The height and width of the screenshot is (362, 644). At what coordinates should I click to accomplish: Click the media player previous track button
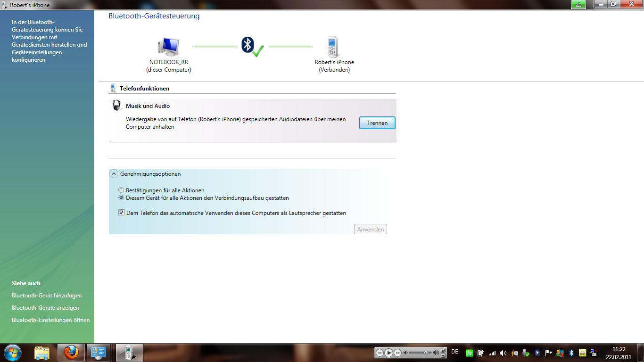(x=380, y=353)
